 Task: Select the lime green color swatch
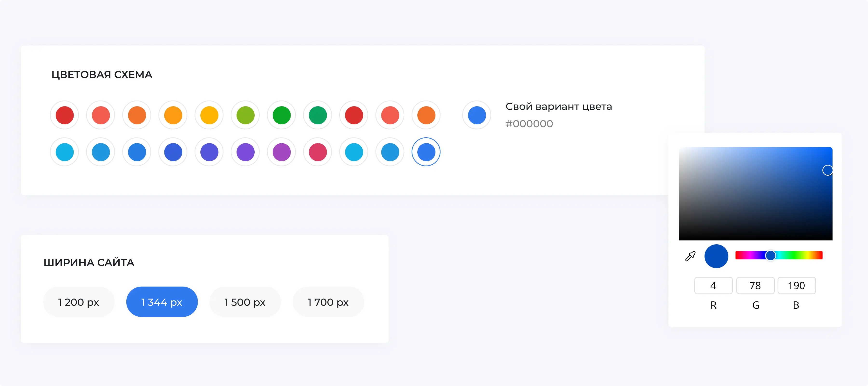(245, 115)
